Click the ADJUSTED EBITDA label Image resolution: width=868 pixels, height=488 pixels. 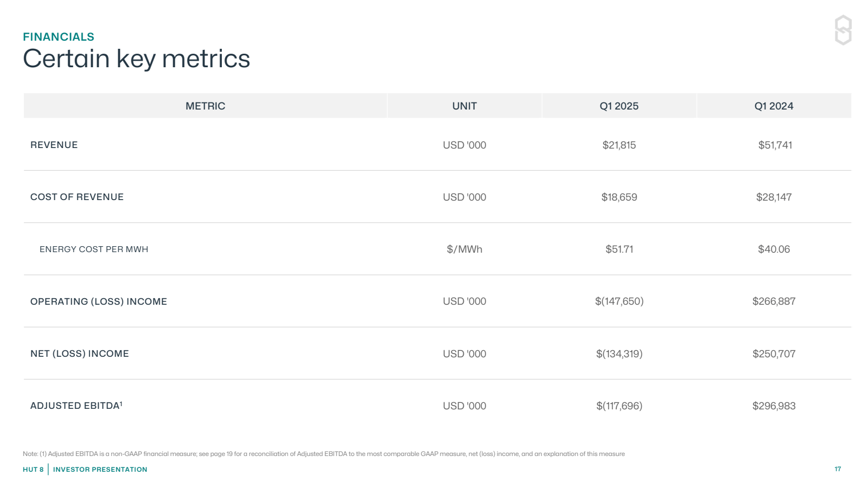click(76, 406)
